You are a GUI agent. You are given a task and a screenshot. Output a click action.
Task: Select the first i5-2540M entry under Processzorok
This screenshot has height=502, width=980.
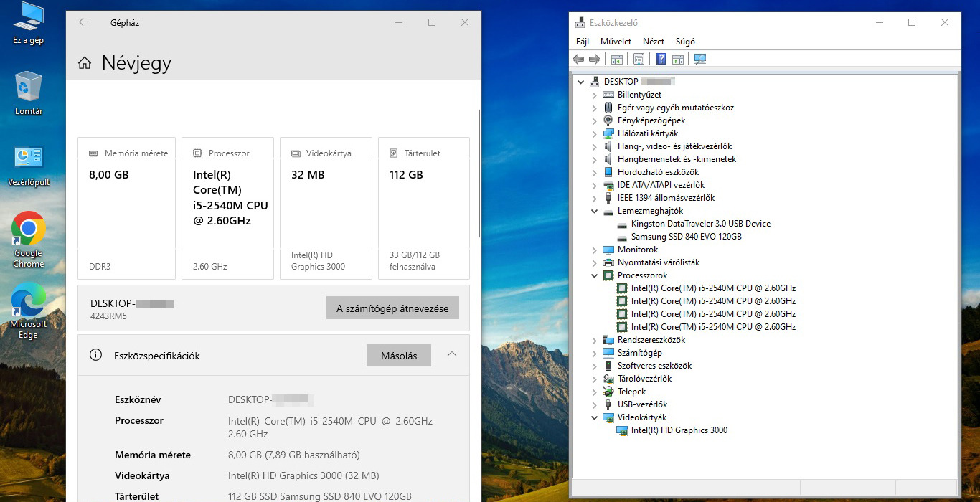[x=713, y=288]
